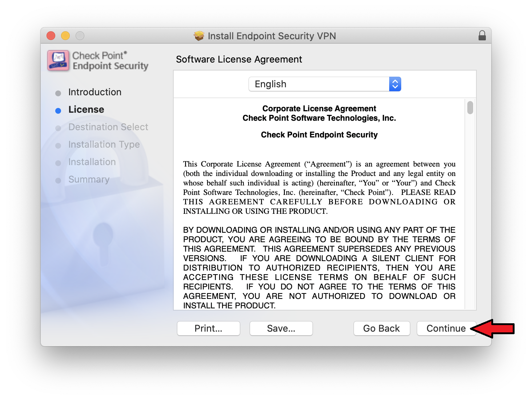The height and width of the screenshot is (400, 532).
Task: Click the yellow minimize window button
Action: (65, 36)
